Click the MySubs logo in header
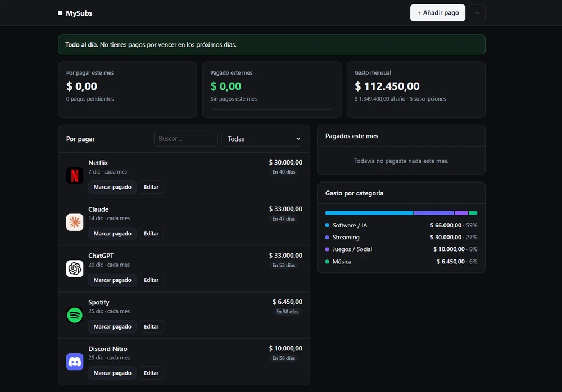 [x=75, y=13]
